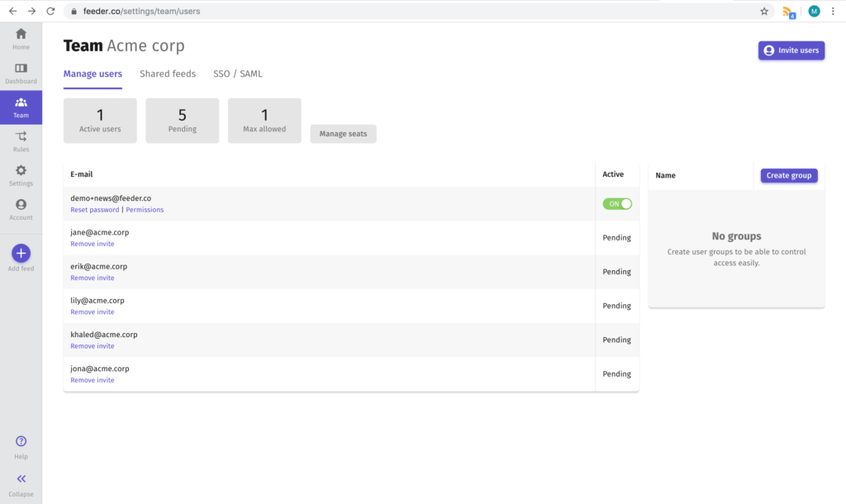Open the Help question mark icon

tap(21, 441)
